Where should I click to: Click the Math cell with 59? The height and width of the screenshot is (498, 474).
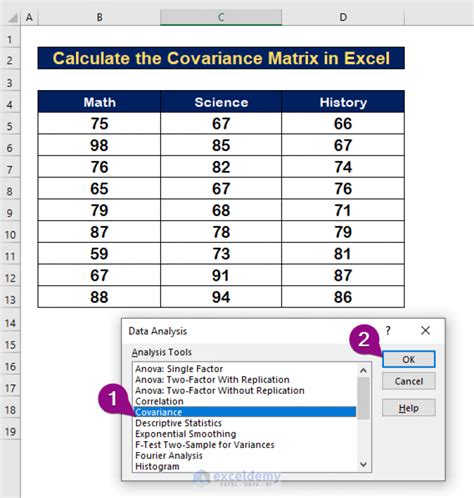tap(99, 253)
